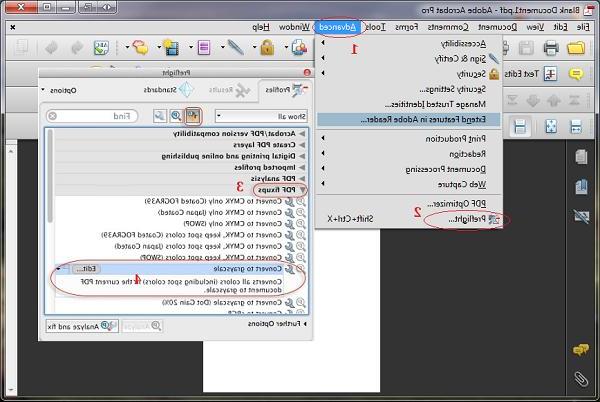Click the Select profiles button in Preflight
Image resolution: width=600 pixels, height=402 pixels.
193,116
